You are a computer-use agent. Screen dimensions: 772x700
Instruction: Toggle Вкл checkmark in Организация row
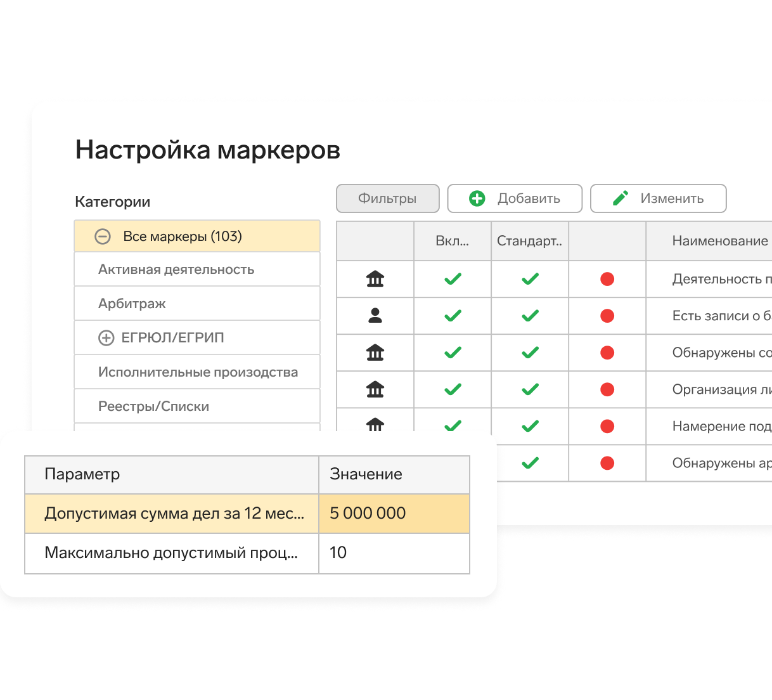pos(453,389)
